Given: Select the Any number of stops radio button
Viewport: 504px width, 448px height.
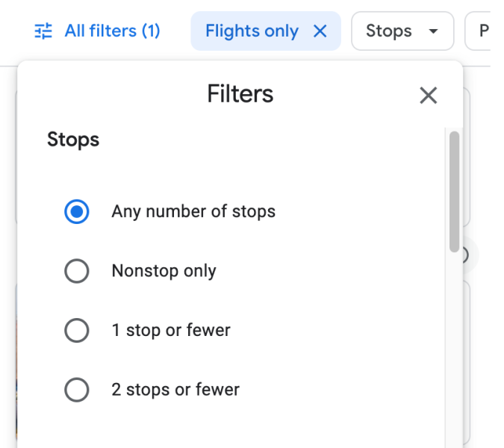Looking at the screenshot, I should [x=77, y=211].
